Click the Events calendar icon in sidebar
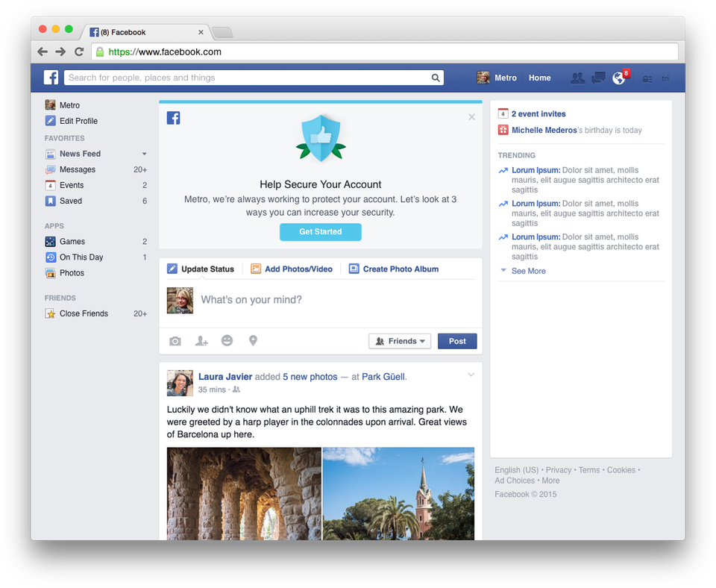This screenshot has height=588, width=716. (50, 185)
